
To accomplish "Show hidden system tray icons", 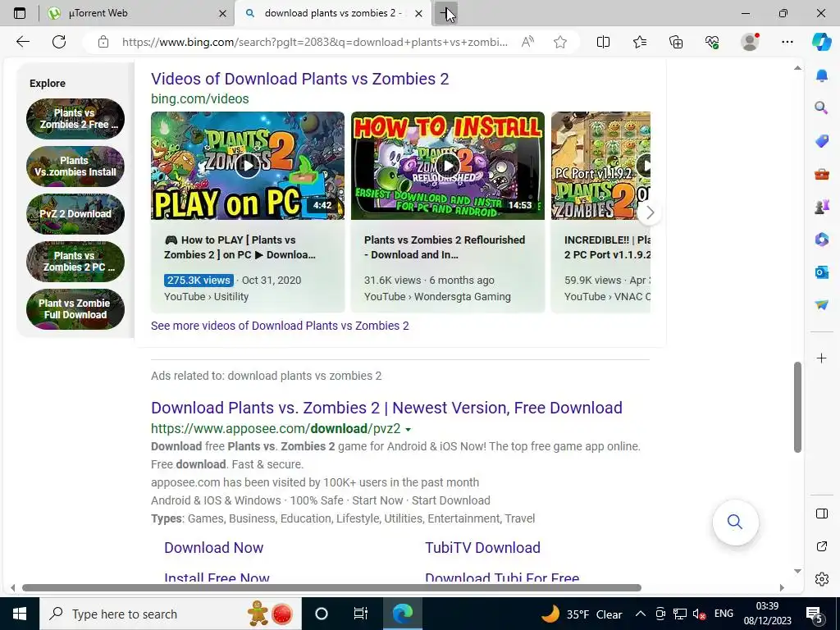I will tap(641, 614).
